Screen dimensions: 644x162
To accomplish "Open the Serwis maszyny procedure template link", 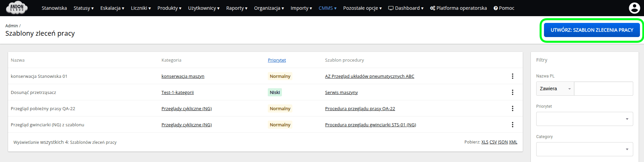I will 341,92.
